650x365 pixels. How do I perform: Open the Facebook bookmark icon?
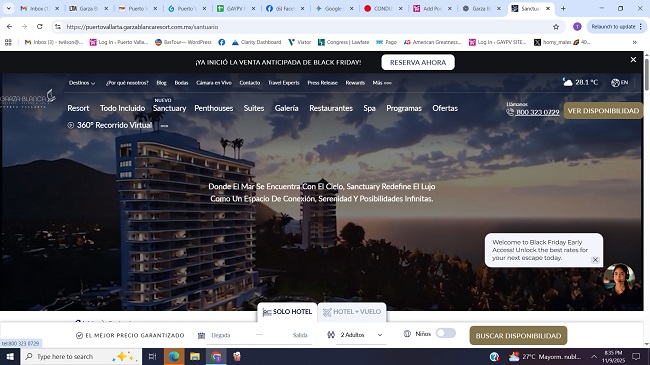click(221, 42)
